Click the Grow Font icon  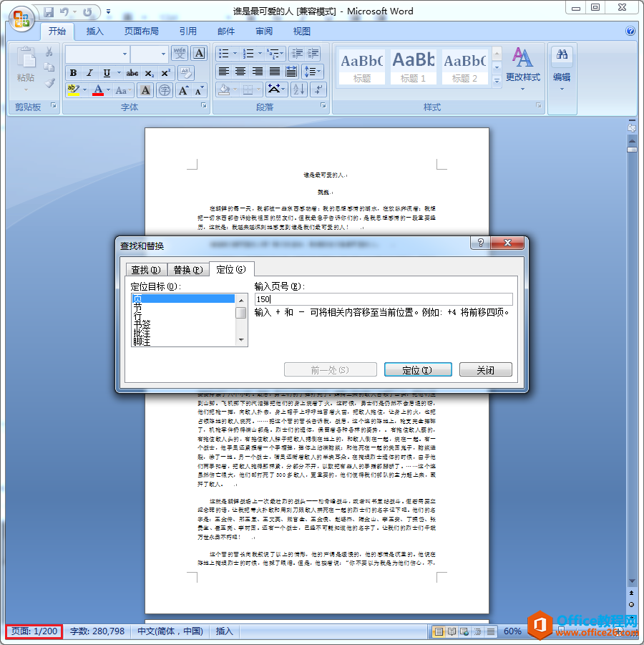pyautogui.click(x=183, y=90)
